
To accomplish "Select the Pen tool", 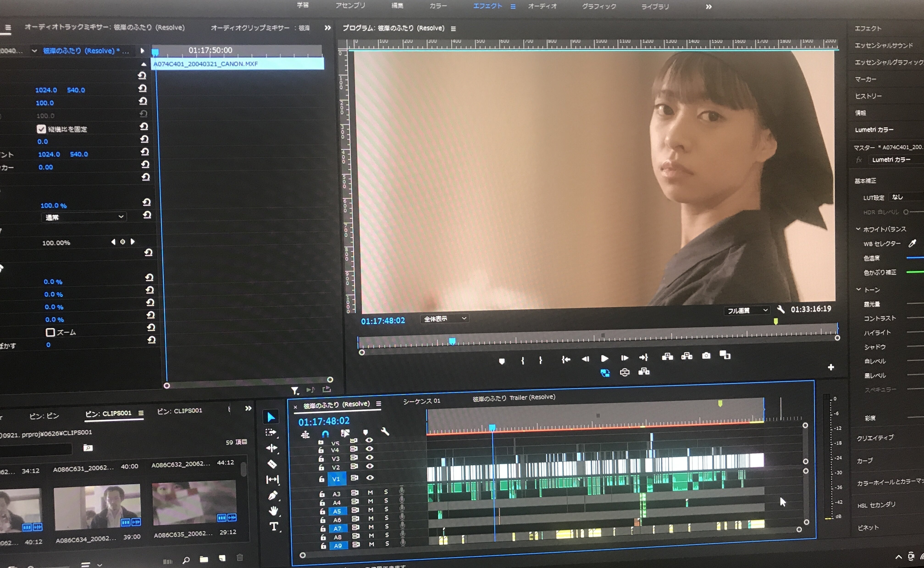I will [x=273, y=496].
